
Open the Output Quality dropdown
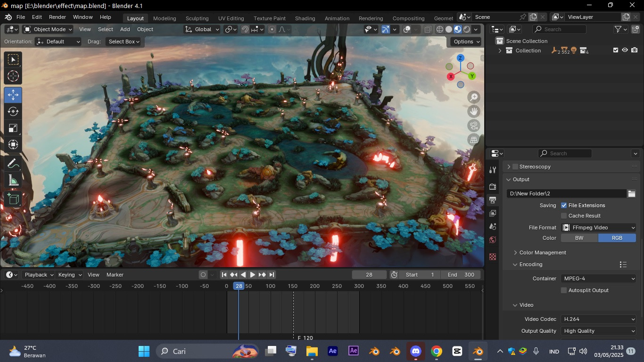pos(599,331)
